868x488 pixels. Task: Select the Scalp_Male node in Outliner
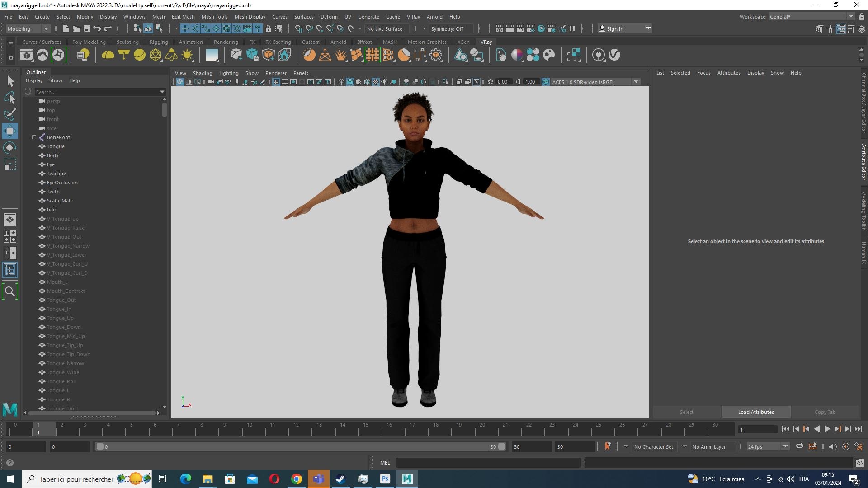pos(60,201)
